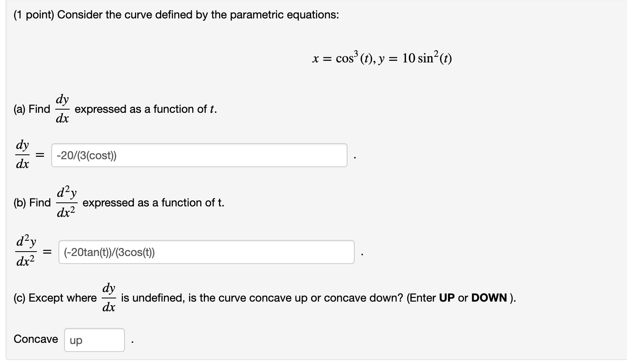Click the period after the first answer box
This screenshot has width=627, height=364.
pyautogui.click(x=354, y=157)
